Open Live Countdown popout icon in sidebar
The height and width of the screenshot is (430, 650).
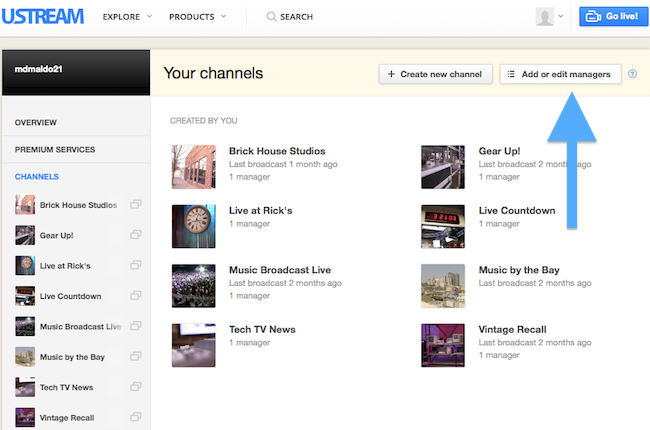136,295
